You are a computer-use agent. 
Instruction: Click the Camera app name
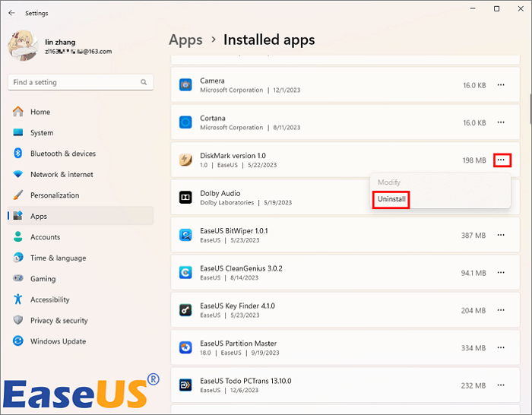point(212,81)
